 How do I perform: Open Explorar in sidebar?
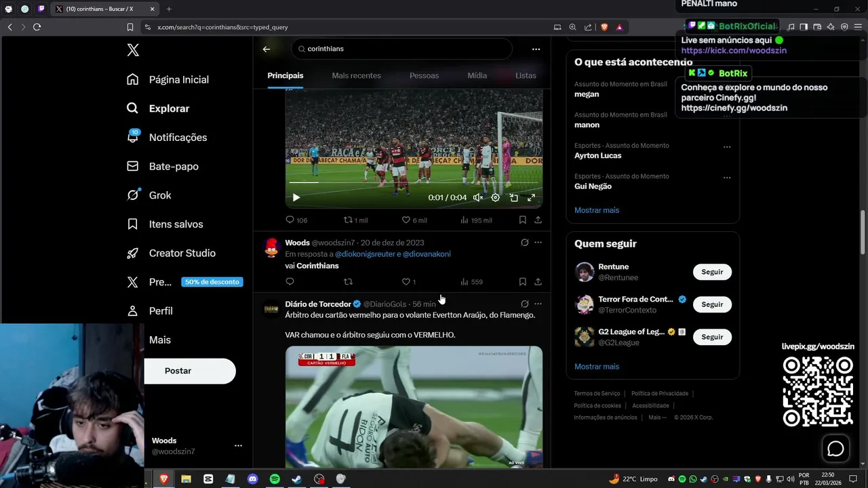coord(158,108)
